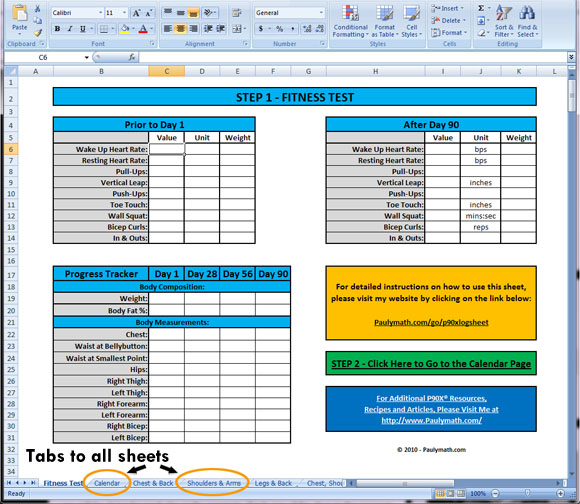Increase font size with the large A

tap(136, 13)
